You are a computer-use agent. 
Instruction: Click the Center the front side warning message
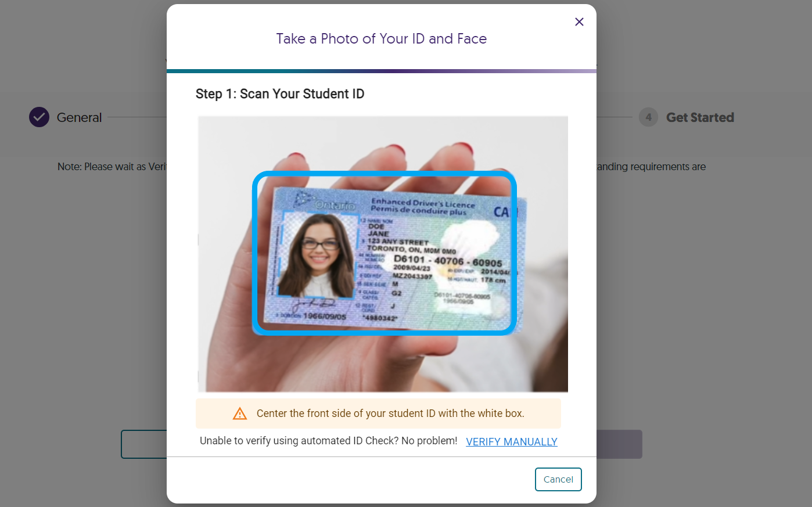390,413
